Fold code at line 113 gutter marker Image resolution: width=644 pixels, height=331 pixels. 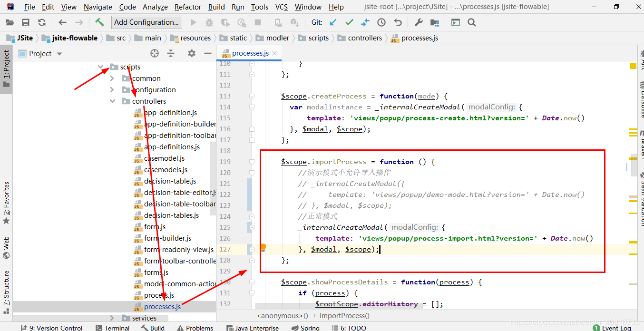coord(252,96)
